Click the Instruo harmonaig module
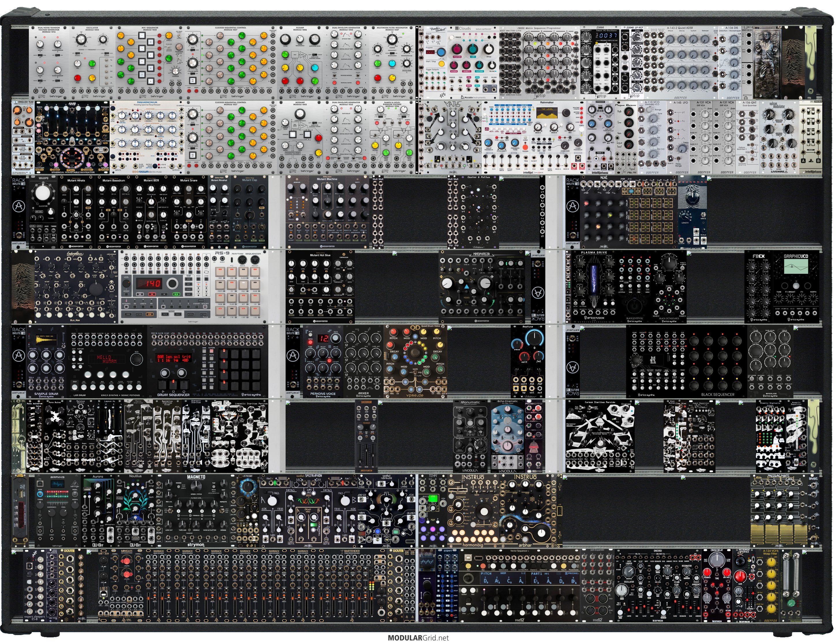This screenshot has height=644, width=837. click(473, 511)
